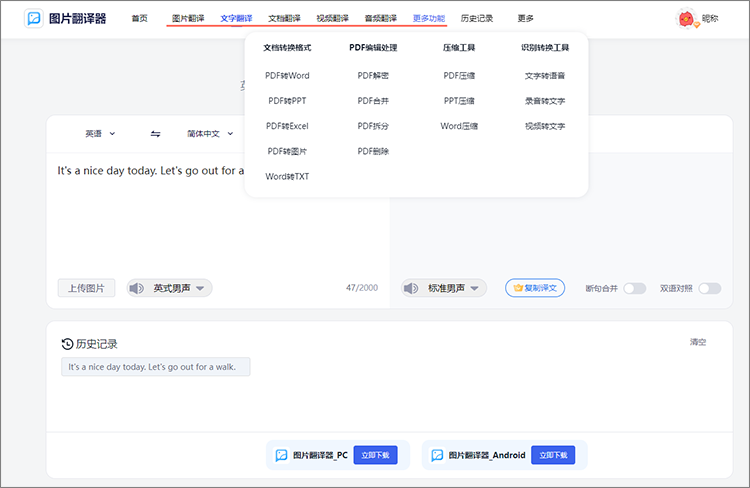
Task: Click the PDF编辑处理 column heading
Action: 373,48
